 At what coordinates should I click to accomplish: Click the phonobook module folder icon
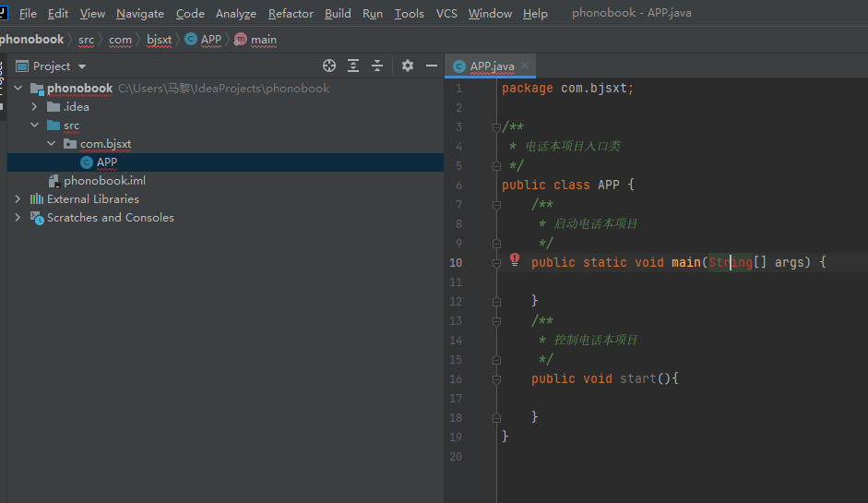point(37,89)
